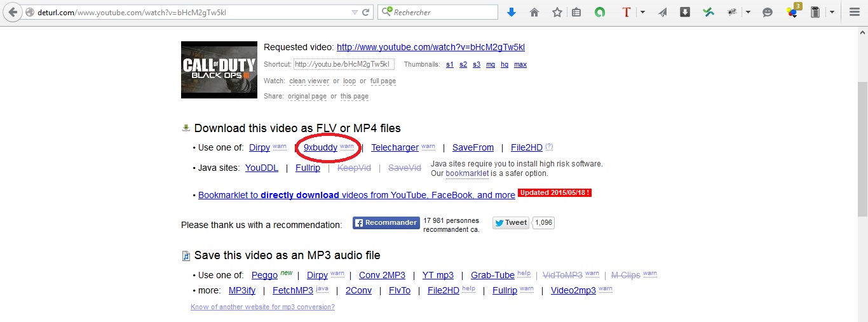Viewport: 868px width, 322px height.
Task: Open thumbnail link mq
Action: pyautogui.click(x=491, y=64)
